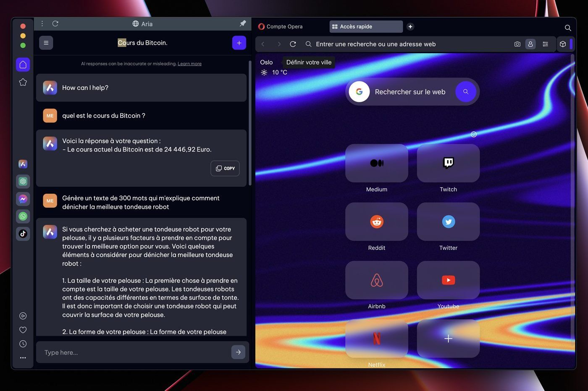Switch to the Compte Opera tab
This screenshot has height=391, width=588.
(x=281, y=26)
